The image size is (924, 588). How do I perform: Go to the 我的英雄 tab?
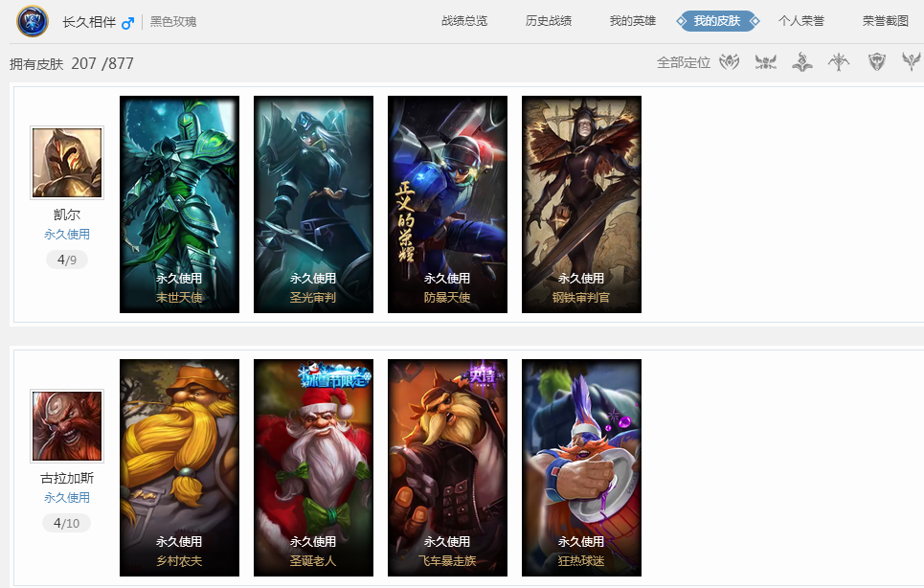coord(633,21)
